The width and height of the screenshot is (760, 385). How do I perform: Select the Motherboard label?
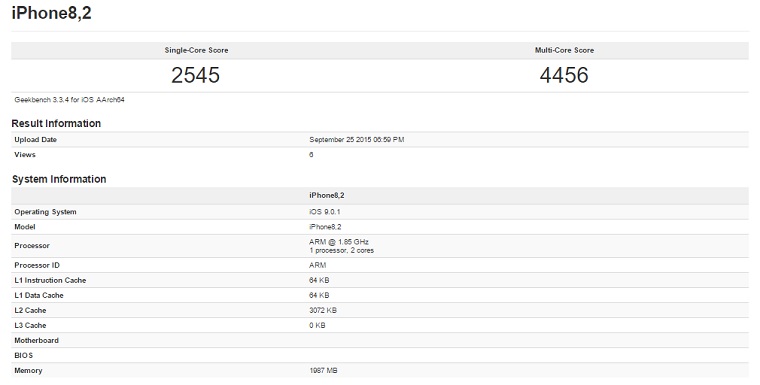point(36,340)
